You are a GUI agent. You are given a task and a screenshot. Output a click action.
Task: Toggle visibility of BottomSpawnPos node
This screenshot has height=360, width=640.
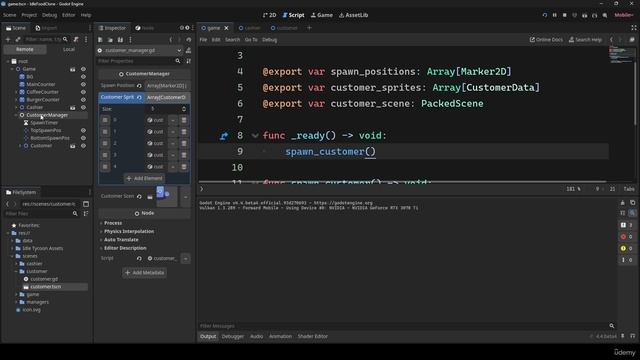(x=83, y=138)
